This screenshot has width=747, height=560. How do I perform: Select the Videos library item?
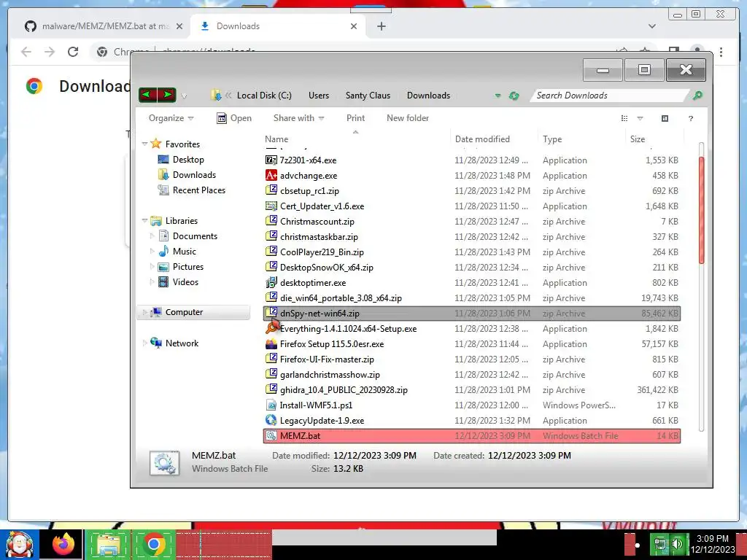pos(178,282)
